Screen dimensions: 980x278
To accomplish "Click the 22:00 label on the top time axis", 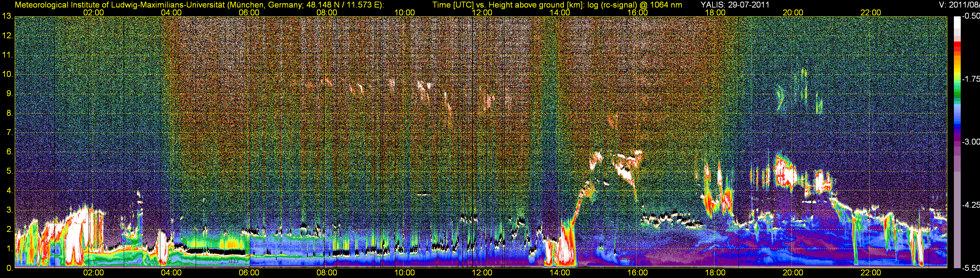I will 871,12.
